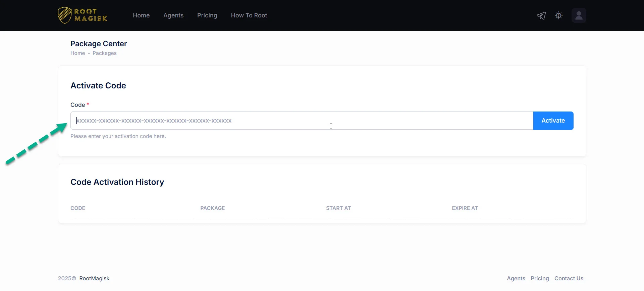The image size is (644, 291).
Task: Visit the Pricing link in the footer
Action: [x=540, y=279]
